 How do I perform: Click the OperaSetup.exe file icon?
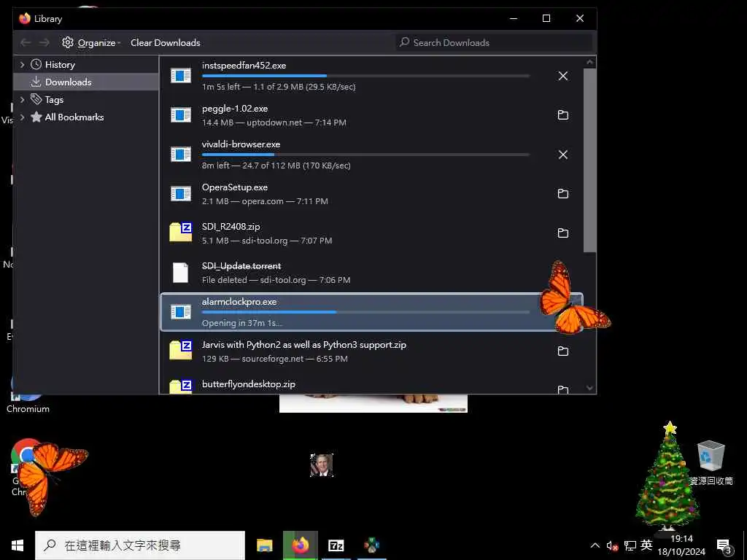[181, 193]
